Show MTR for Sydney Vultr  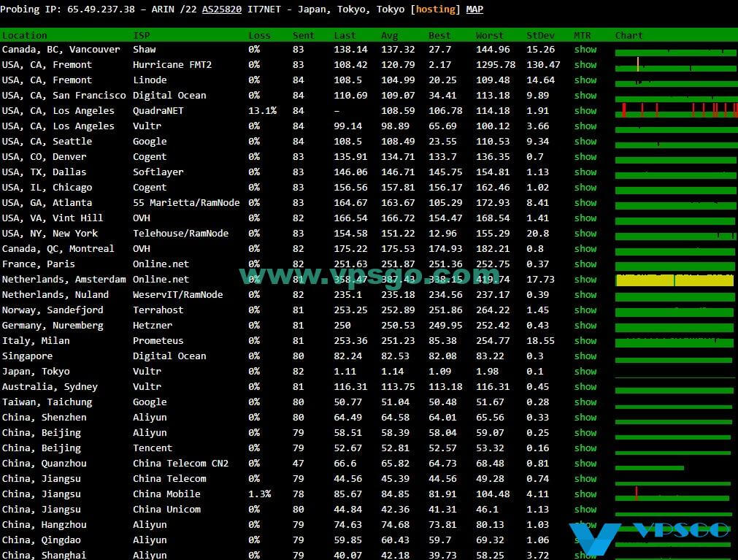(585, 387)
